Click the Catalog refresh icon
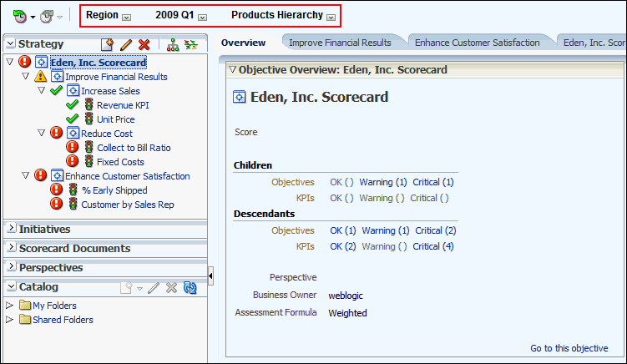This screenshot has width=627, height=364. [x=190, y=287]
